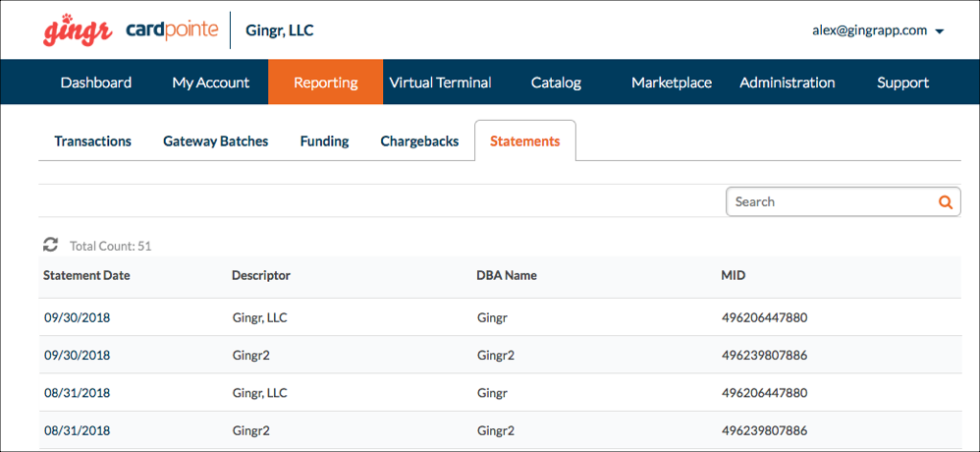Open 09/30/2018 statement for Gingr2
Screen dimensions: 980x452
[77, 355]
